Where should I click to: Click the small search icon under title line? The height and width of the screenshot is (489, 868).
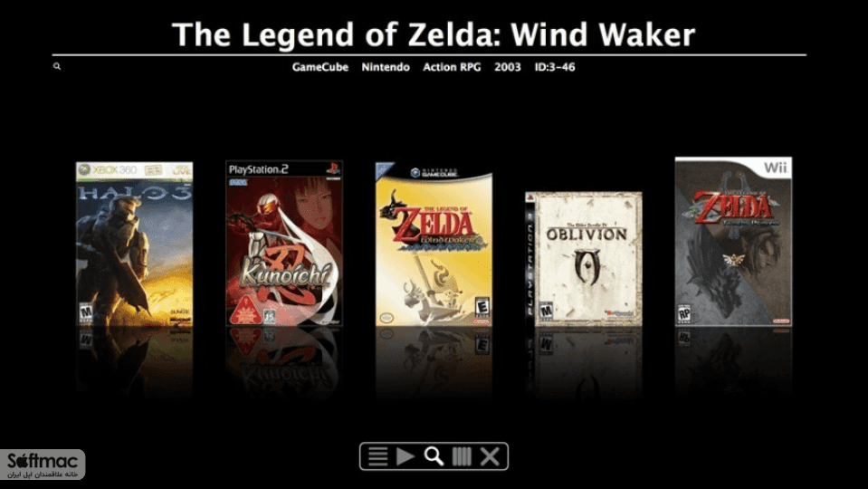click(x=56, y=66)
